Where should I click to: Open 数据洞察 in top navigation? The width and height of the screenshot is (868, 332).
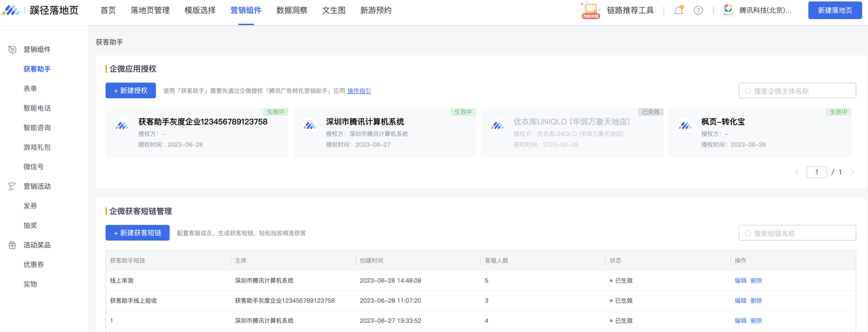tap(292, 10)
